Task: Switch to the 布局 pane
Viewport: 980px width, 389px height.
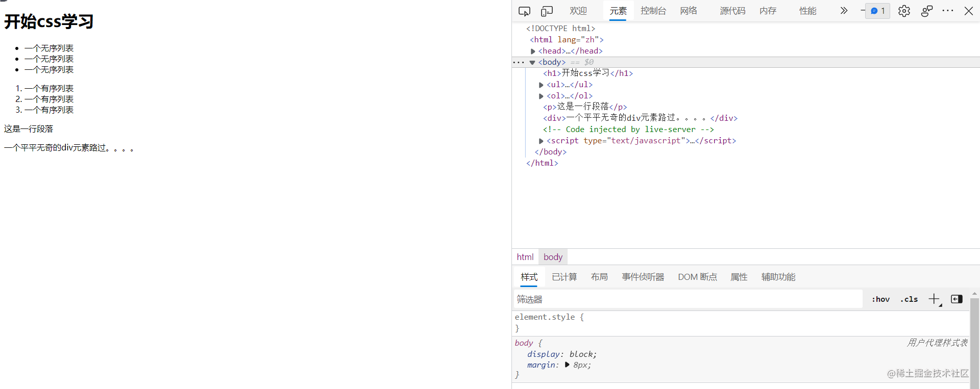Action: click(599, 277)
